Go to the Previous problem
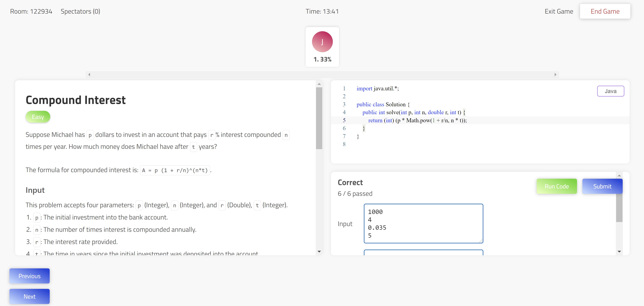 pos(30,276)
